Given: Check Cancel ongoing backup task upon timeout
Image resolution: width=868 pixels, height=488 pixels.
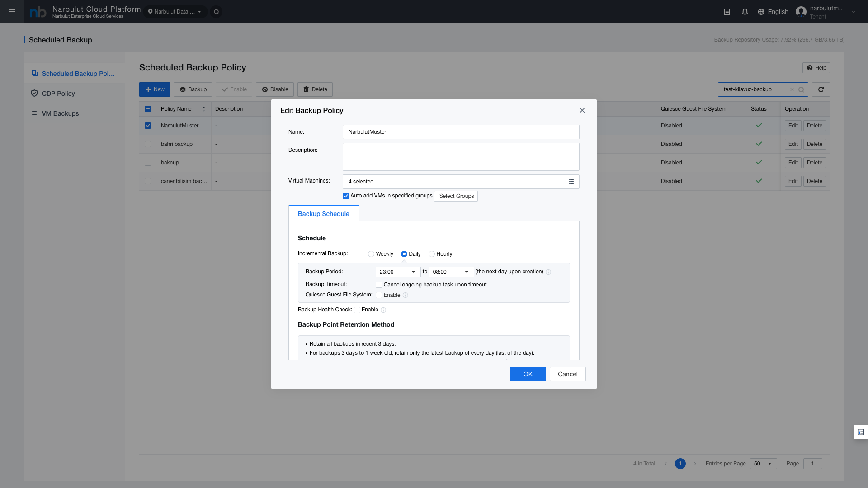Looking at the screenshot, I should (x=379, y=285).
